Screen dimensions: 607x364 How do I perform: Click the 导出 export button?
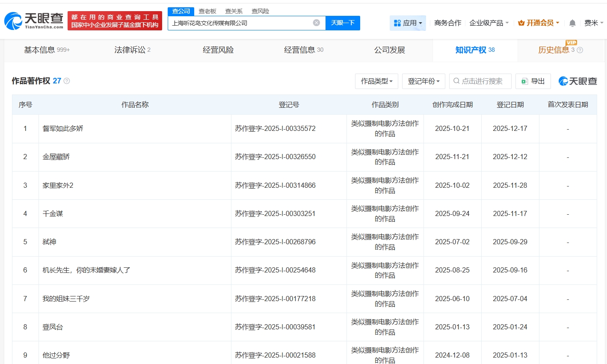pyautogui.click(x=533, y=81)
